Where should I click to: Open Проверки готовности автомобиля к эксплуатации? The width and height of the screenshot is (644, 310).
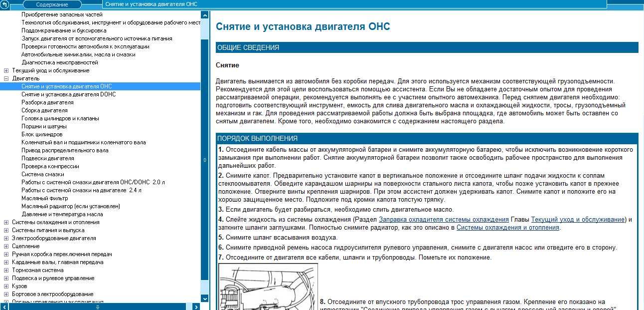[85, 46]
